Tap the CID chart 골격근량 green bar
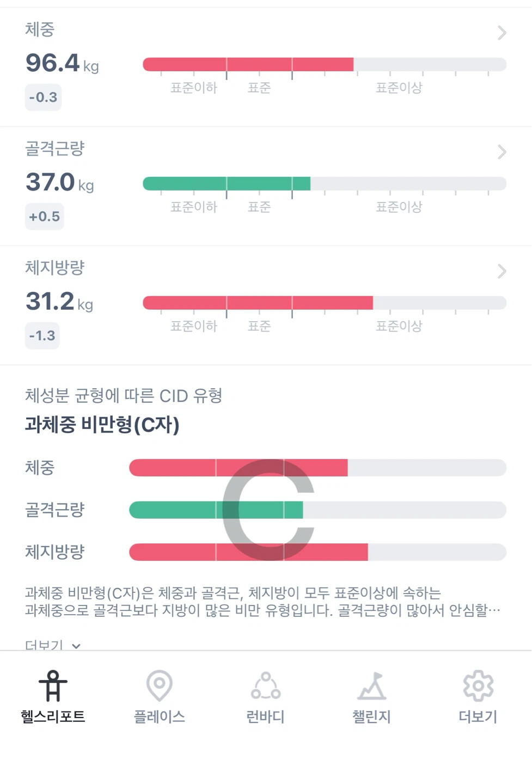Viewport: 532px width, 784px height. tap(216, 510)
